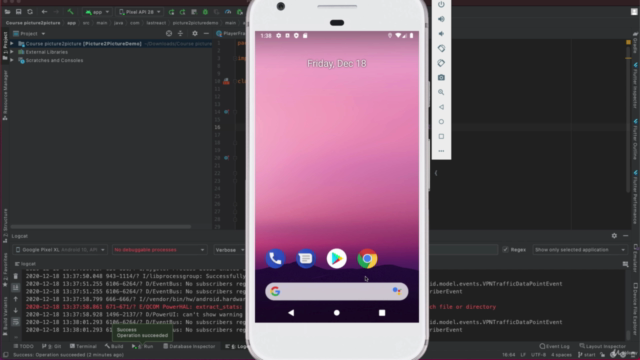This screenshot has height=360, width=640.
Task: Open the Event Log
Action: coord(555,346)
